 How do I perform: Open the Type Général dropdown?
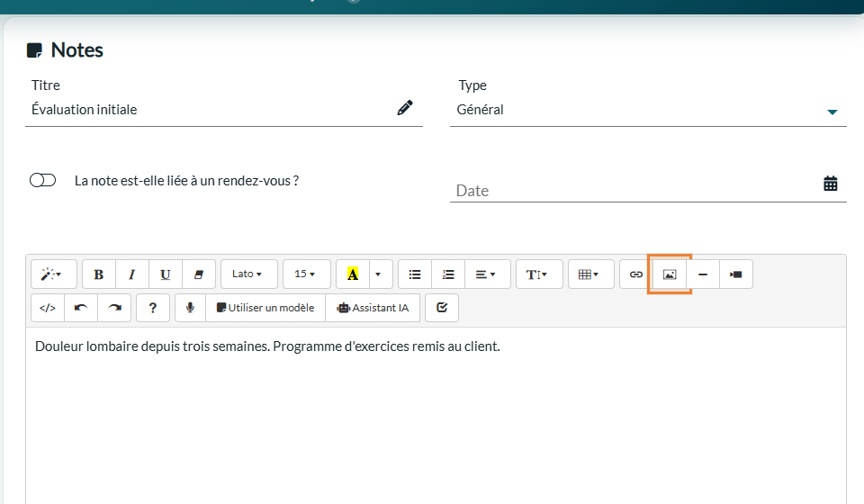point(648,110)
